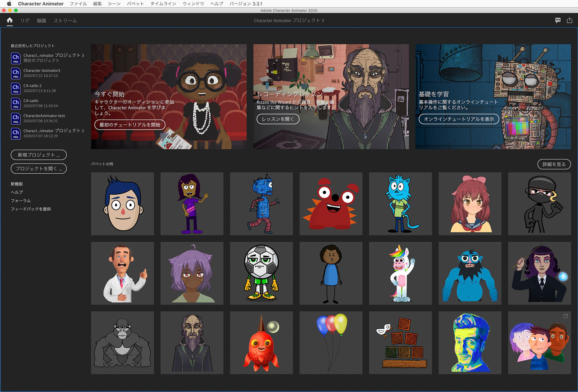
Task: Click the external link icon on group puppet
Action: click(566, 316)
